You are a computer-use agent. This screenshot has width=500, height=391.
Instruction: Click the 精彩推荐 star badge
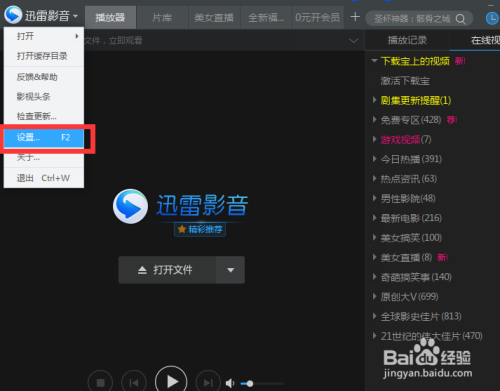pos(200,229)
